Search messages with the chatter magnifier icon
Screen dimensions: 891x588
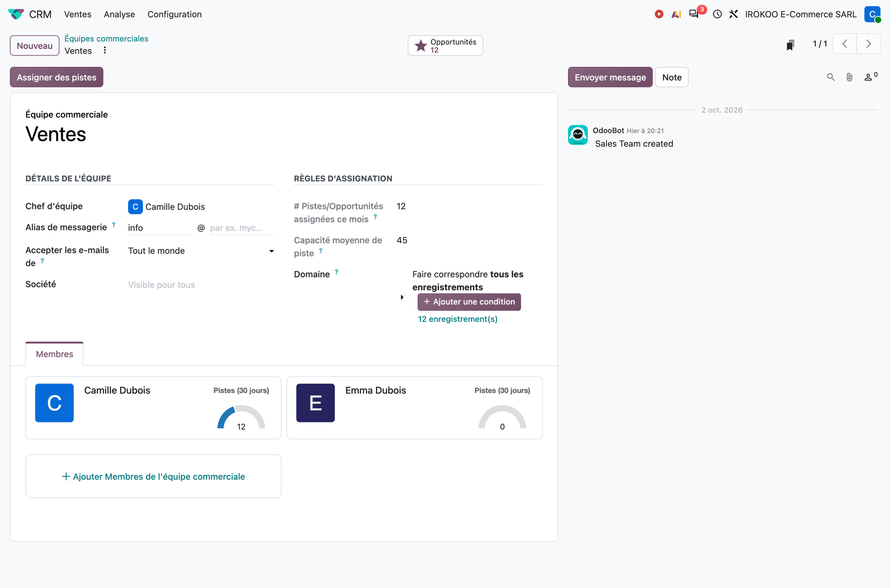(831, 77)
